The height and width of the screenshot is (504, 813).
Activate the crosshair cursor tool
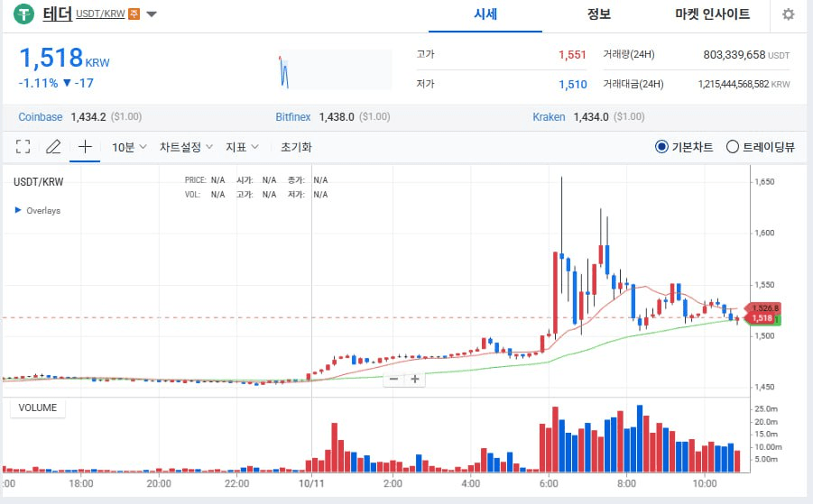[85, 147]
